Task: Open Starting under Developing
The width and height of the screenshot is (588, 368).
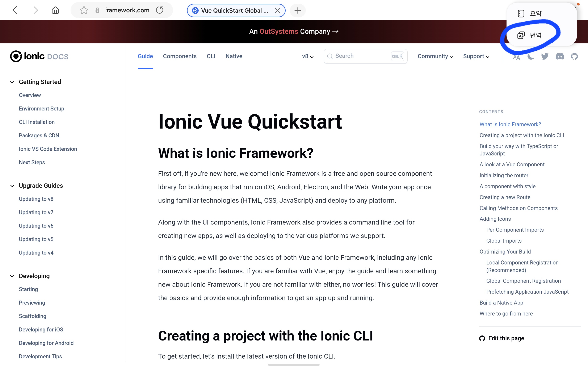Action: [x=29, y=289]
